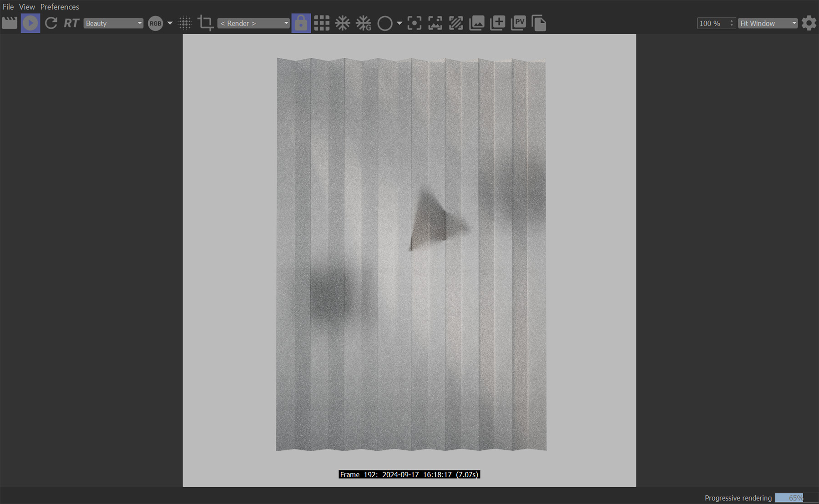Open the Picture Viewer settings gear
The image size is (819, 504).
click(809, 23)
